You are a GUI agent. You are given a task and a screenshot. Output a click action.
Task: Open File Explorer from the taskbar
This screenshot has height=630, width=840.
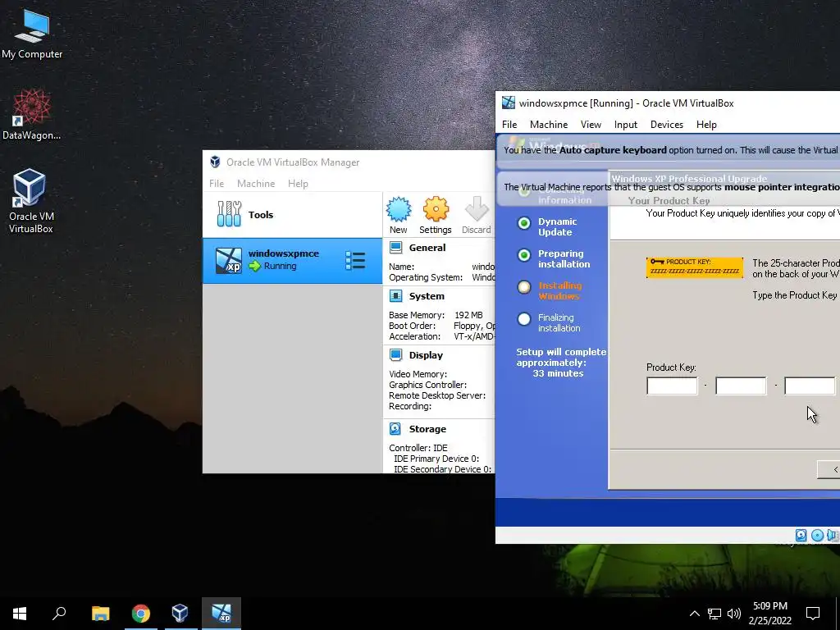[100, 614]
